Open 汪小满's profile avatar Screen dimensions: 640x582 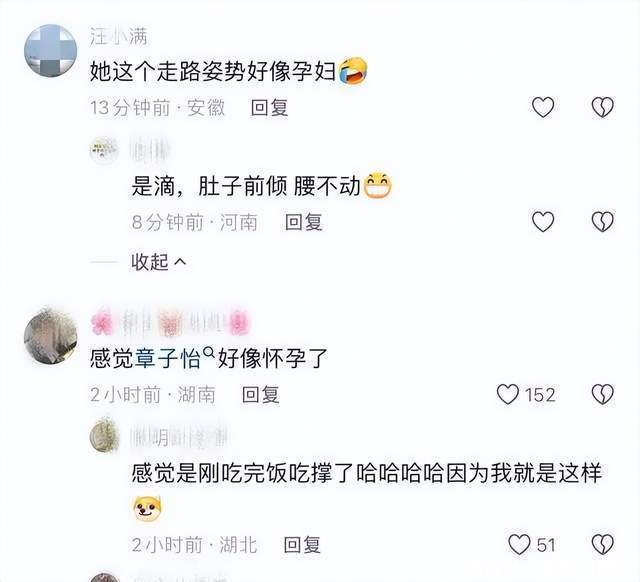[51, 51]
